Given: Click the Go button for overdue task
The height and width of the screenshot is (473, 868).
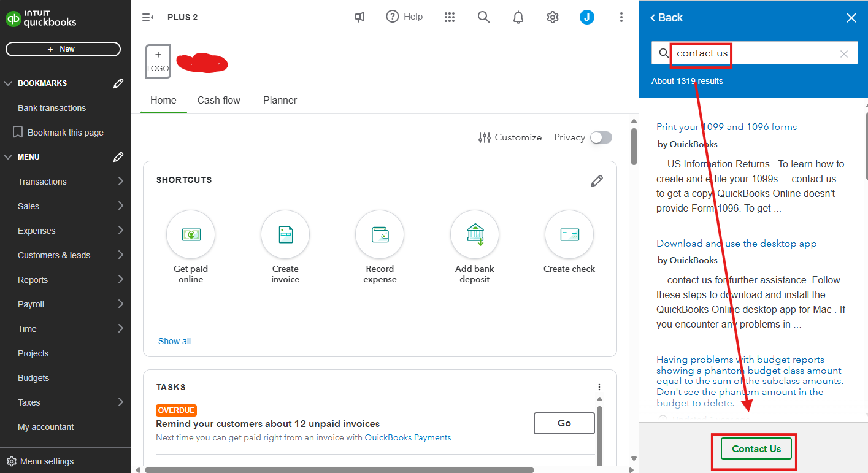Looking at the screenshot, I should pos(564,423).
